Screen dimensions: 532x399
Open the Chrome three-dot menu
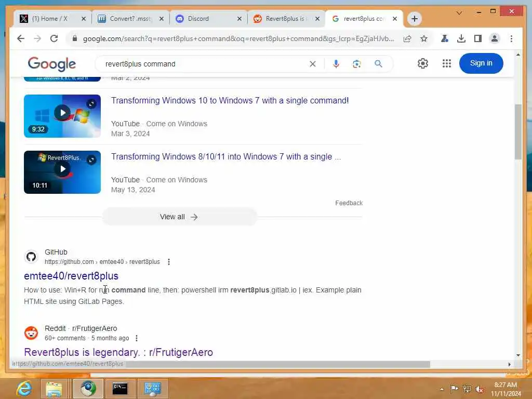[511, 38]
